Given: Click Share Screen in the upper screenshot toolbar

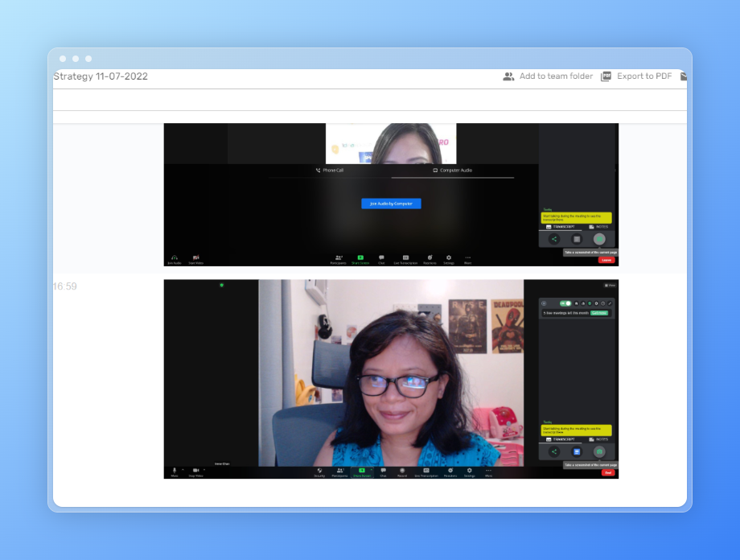Looking at the screenshot, I should tap(360, 259).
